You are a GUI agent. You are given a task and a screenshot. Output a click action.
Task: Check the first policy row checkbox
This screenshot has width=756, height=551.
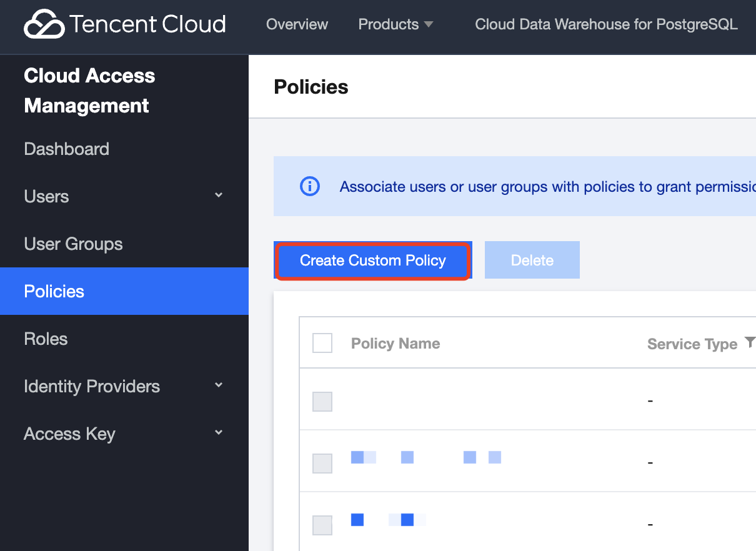(x=322, y=401)
